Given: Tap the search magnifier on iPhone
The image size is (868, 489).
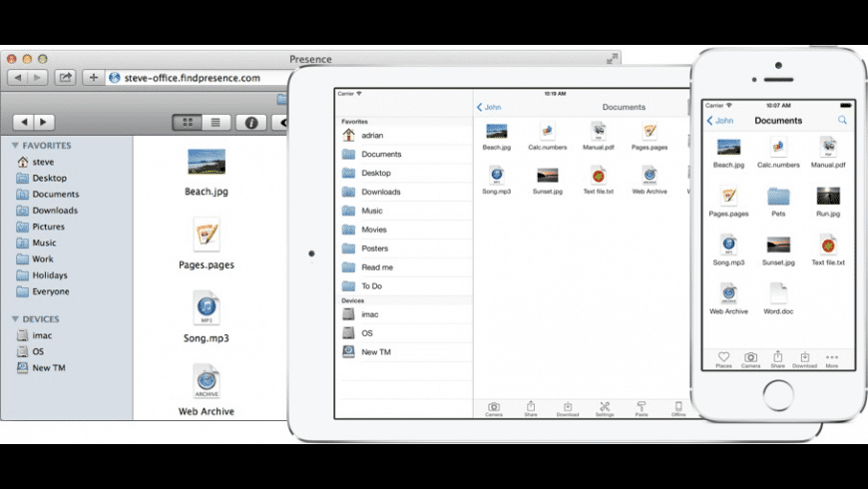Looking at the screenshot, I should click(842, 120).
